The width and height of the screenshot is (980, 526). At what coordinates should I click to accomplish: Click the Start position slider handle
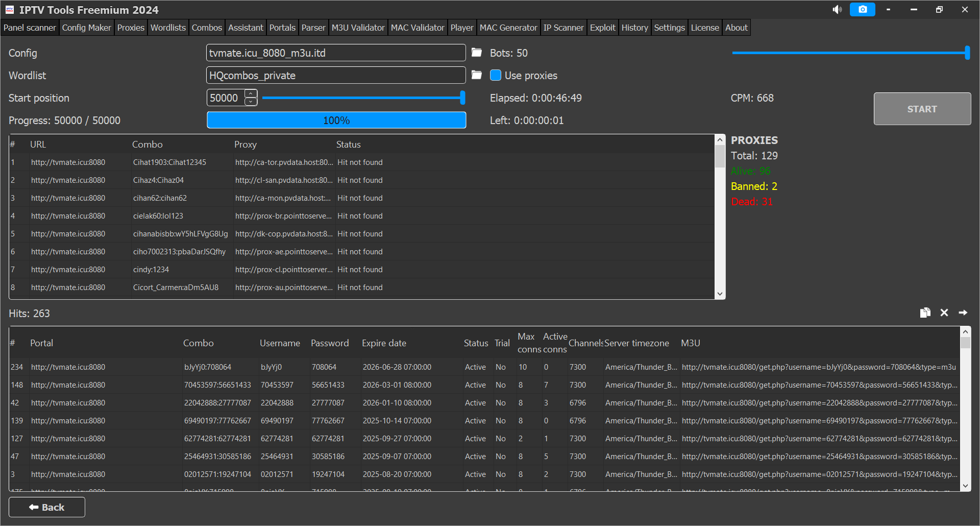pyautogui.click(x=462, y=98)
